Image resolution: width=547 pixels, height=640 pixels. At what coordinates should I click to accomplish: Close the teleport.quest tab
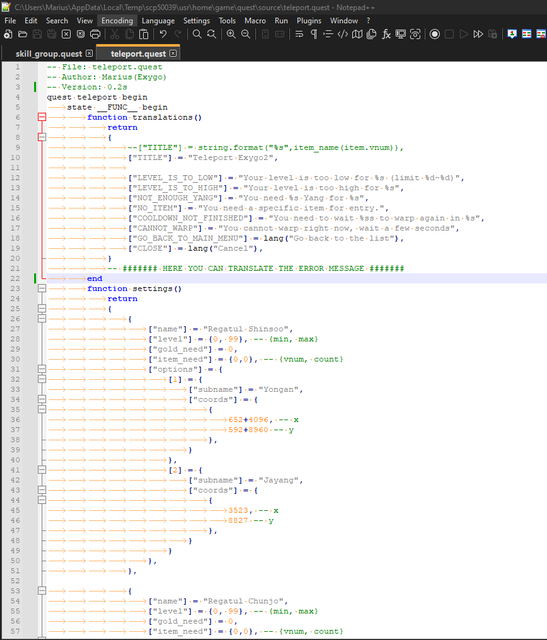click(173, 53)
